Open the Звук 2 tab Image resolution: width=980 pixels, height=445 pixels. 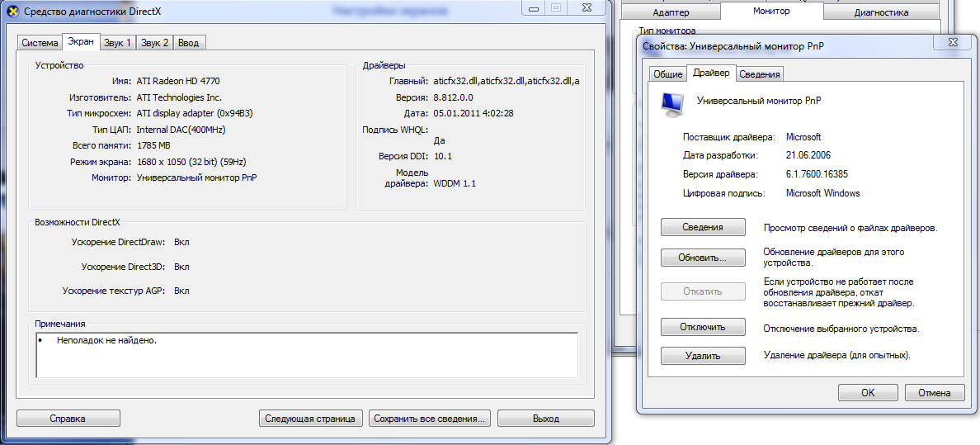(154, 43)
